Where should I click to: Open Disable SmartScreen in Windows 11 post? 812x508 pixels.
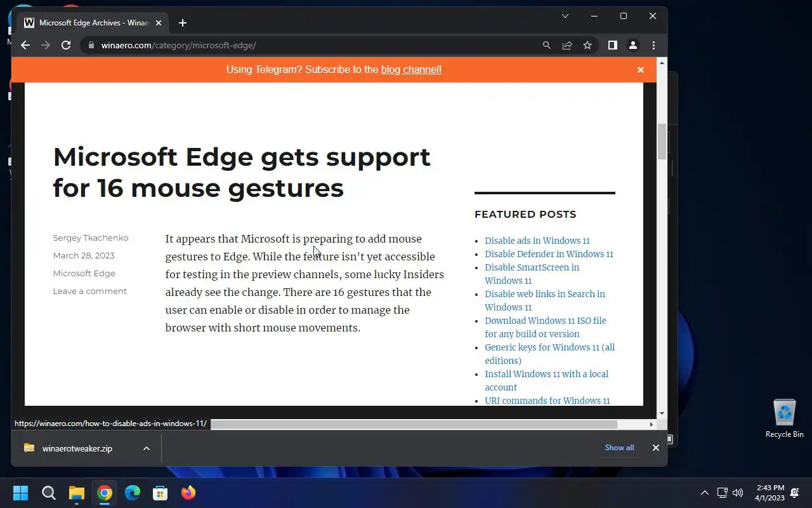pos(532,274)
